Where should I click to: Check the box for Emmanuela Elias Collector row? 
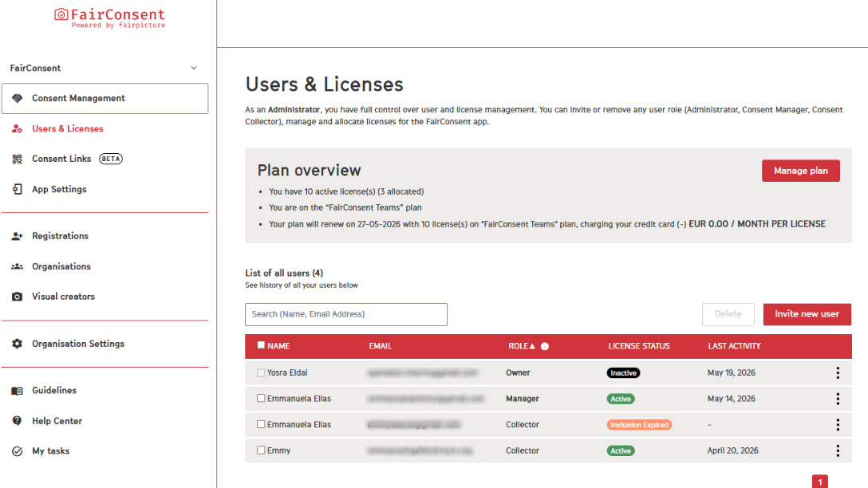click(261, 424)
